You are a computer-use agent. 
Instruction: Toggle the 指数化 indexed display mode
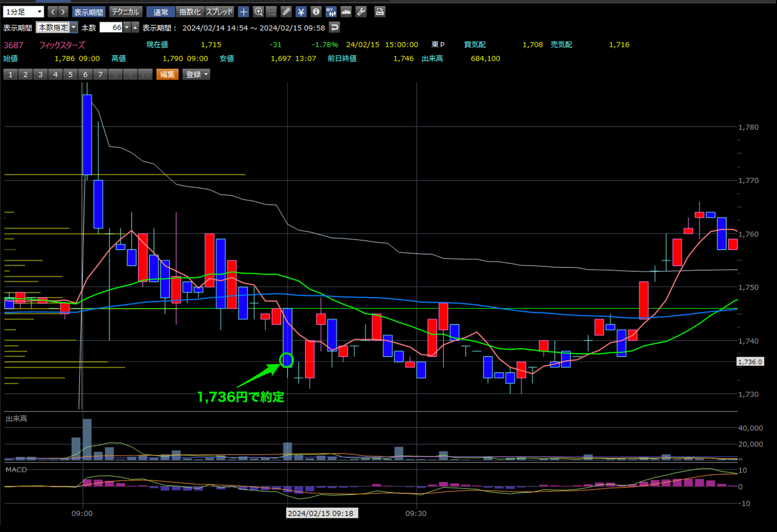click(190, 12)
